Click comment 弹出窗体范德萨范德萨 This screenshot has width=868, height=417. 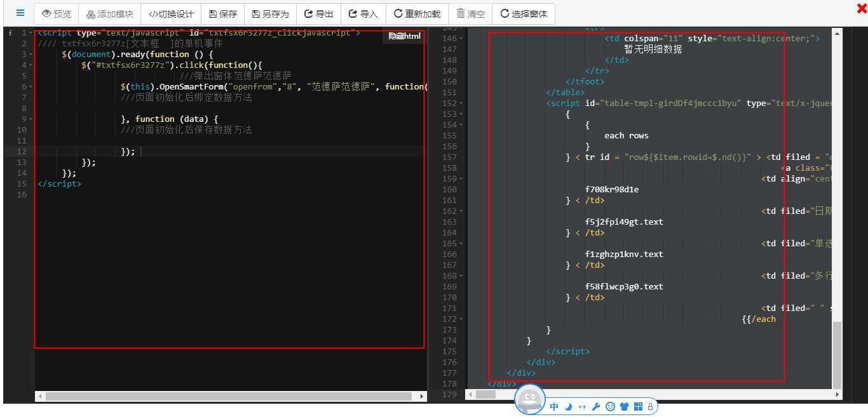coord(235,76)
